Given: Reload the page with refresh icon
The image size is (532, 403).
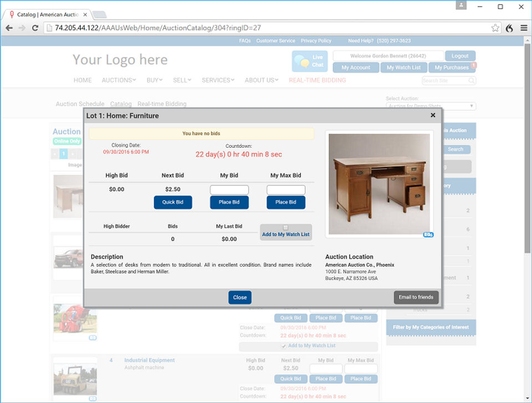Looking at the screenshot, I should (35, 28).
